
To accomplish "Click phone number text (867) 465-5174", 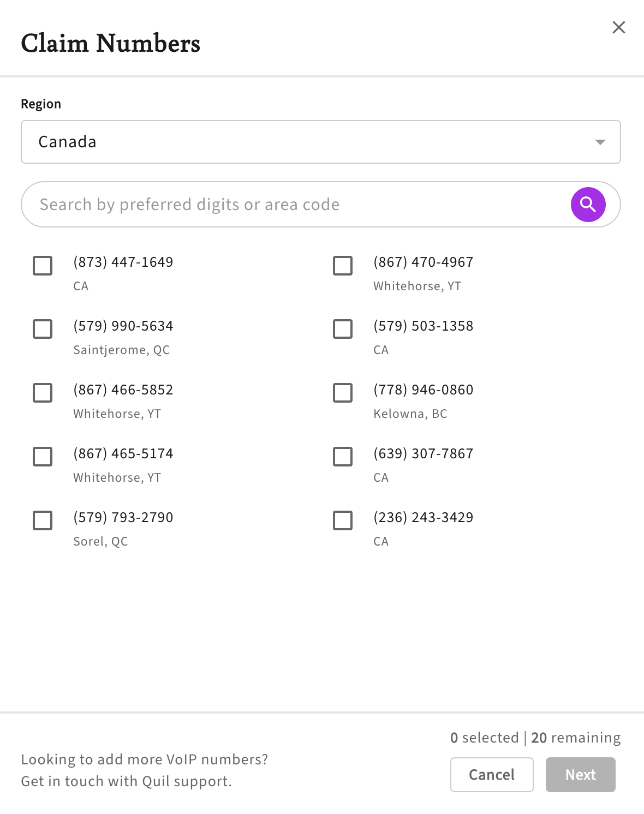I will click(x=123, y=454).
